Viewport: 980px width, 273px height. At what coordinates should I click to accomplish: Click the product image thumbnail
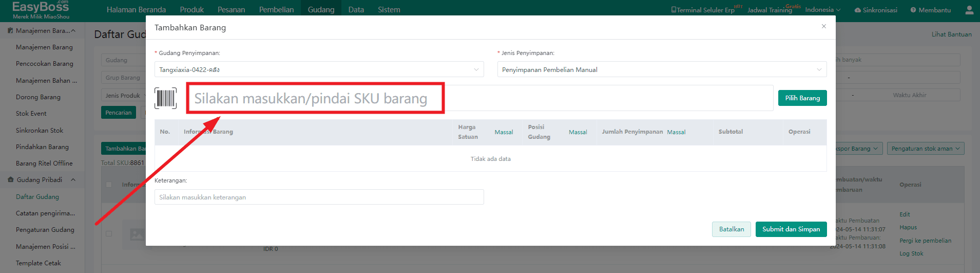pyautogui.click(x=134, y=234)
